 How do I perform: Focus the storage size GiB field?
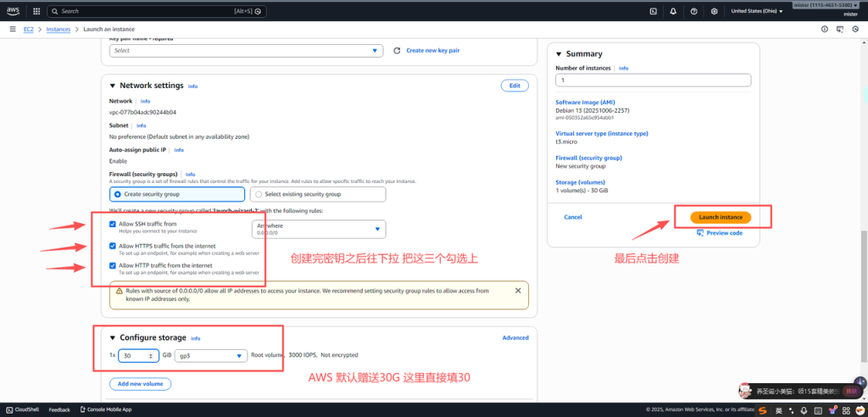[139, 356]
